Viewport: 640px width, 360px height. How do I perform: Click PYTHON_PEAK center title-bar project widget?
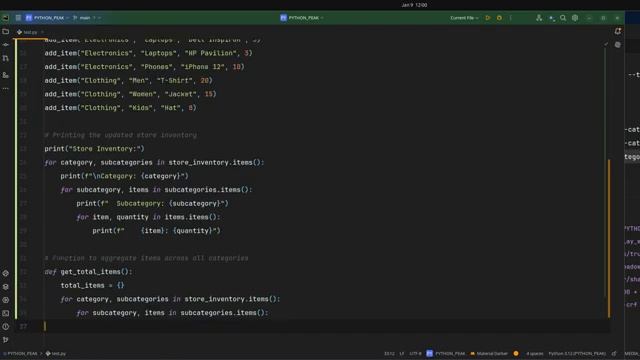coord(302,18)
